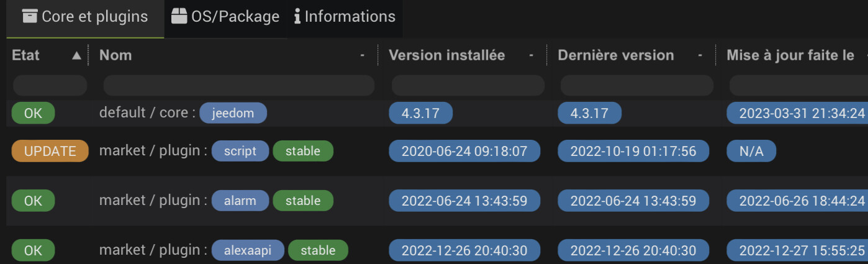Select the jeedom core label
This screenshot has width=868, height=264.
[233, 113]
